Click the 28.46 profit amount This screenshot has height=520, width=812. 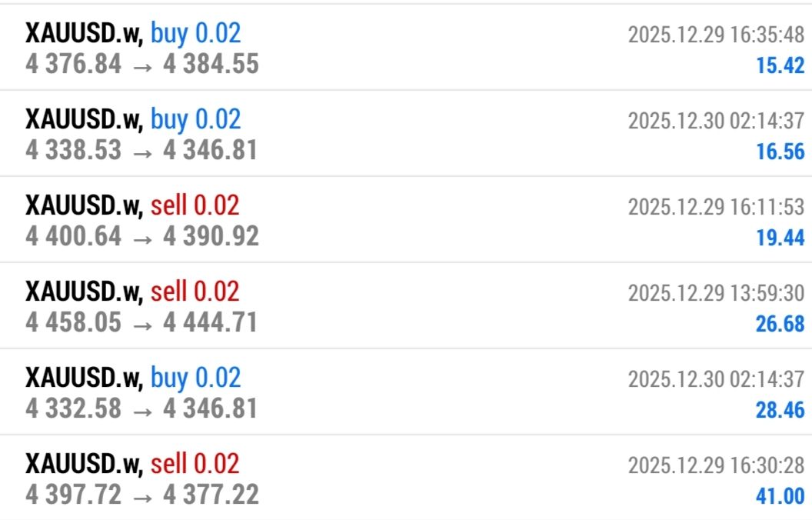point(780,410)
